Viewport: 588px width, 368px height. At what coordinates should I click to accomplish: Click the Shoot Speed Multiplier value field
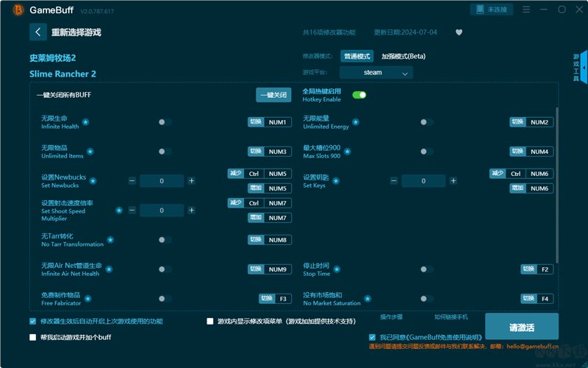pos(162,210)
